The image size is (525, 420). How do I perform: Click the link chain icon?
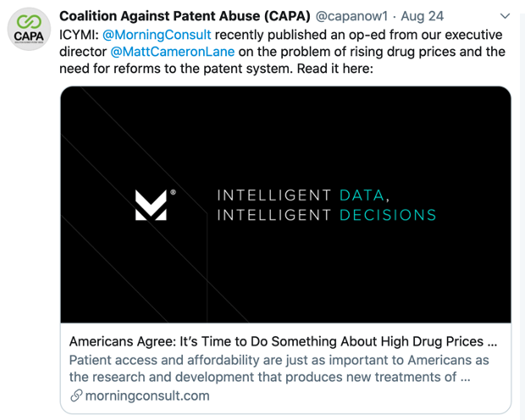[76, 395]
